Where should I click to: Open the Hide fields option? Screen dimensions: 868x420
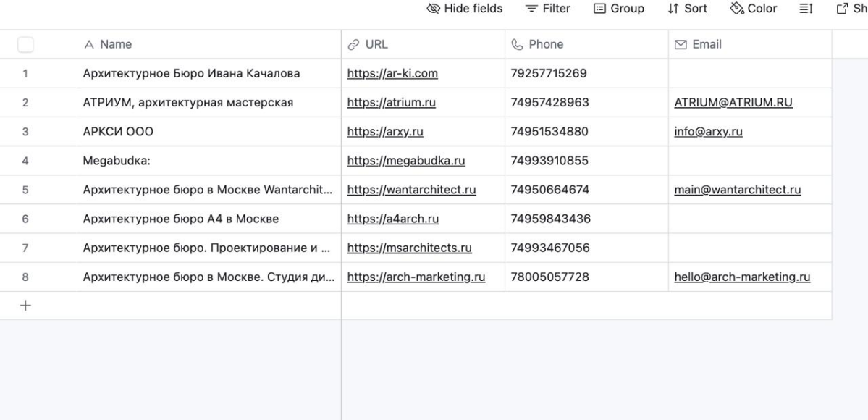[x=465, y=8]
